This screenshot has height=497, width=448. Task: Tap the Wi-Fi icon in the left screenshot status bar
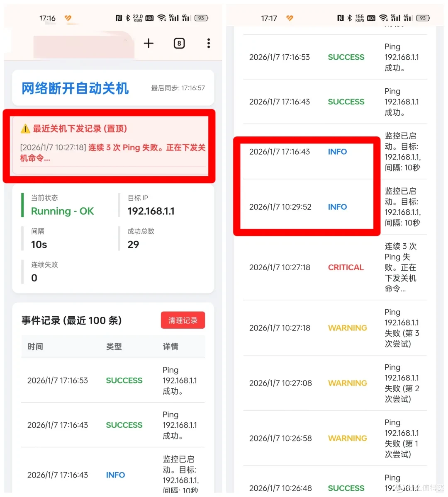[x=162, y=18]
